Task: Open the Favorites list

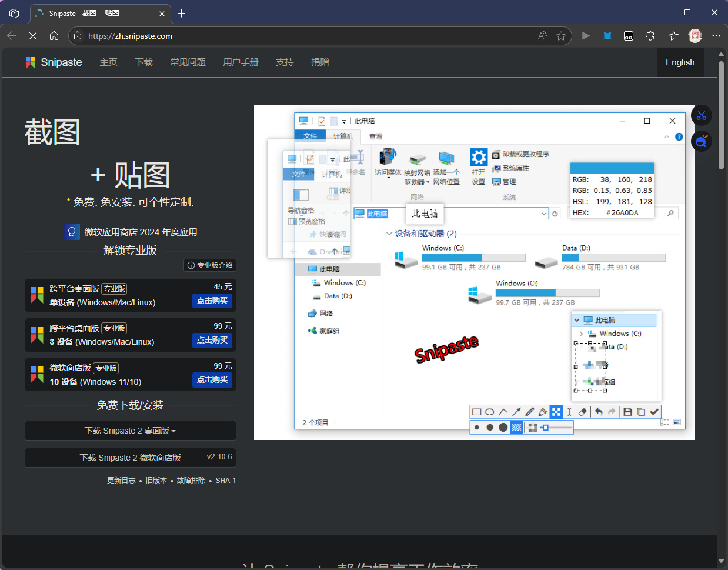Action: pos(674,36)
